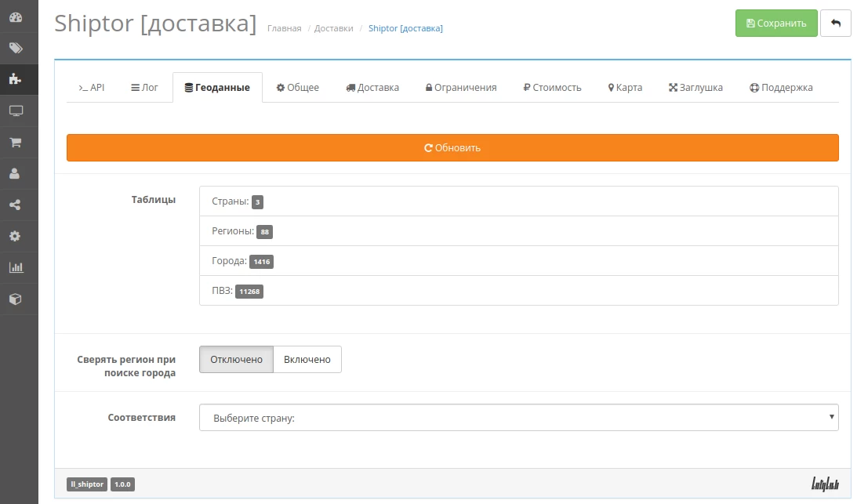Open the sales cart icon in sidebar

pyautogui.click(x=16, y=142)
